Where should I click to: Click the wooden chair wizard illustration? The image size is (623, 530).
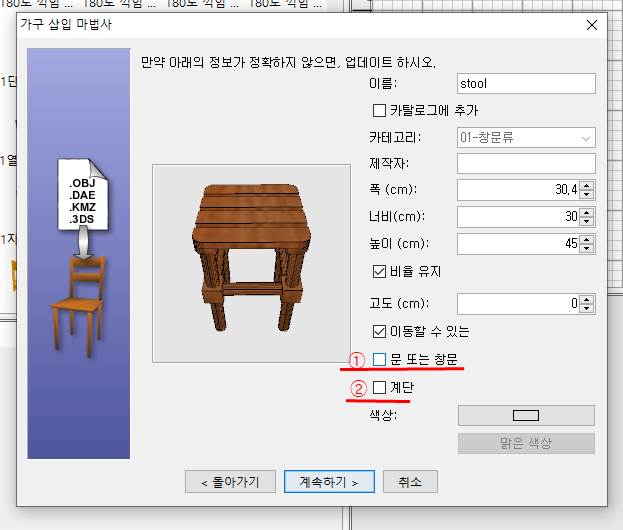click(78, 306)
